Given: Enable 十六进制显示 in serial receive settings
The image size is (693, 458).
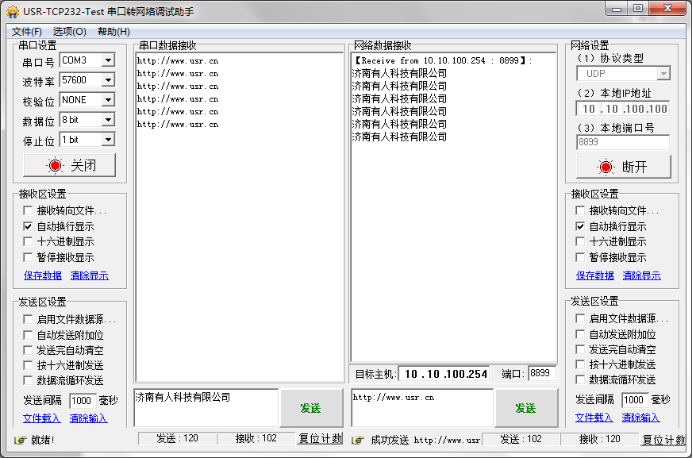Looking at the screenshot, I should pyautogui.click(x=28, y=242).
